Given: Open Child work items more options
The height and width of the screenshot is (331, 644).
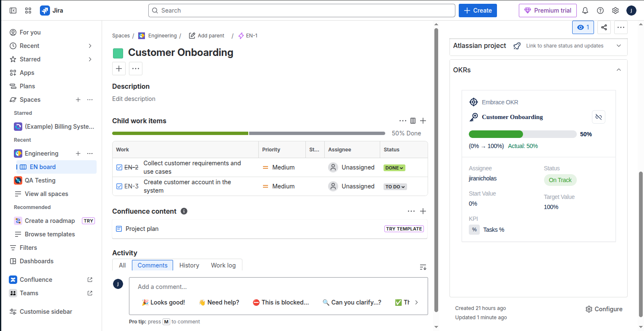Looking at the screenshot, I should 403,121.
